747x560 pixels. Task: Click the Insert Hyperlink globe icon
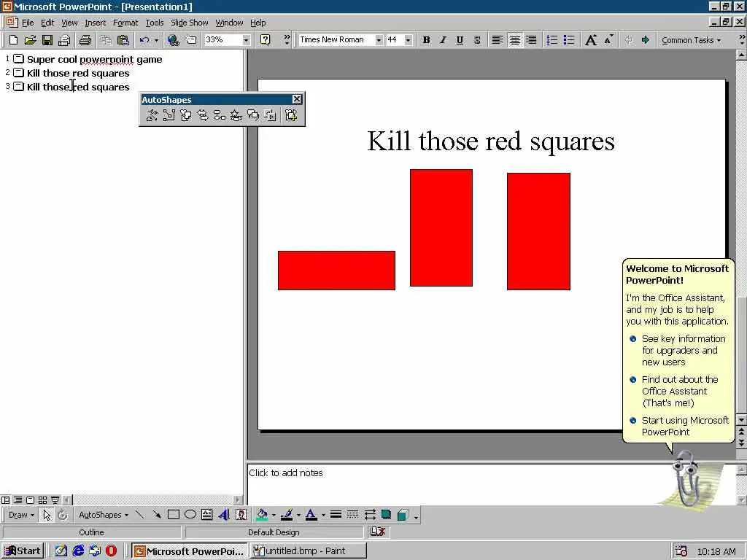click(174, 40)
